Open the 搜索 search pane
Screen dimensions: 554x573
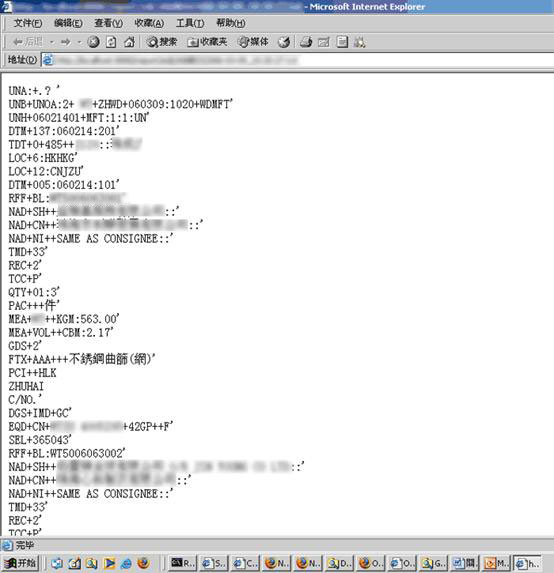pos(162,42)
